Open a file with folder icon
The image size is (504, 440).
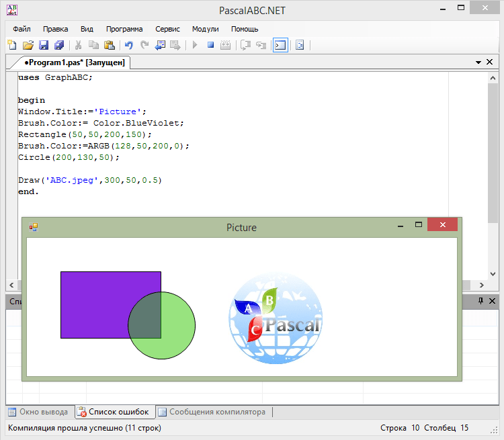(x=28, y=45)
